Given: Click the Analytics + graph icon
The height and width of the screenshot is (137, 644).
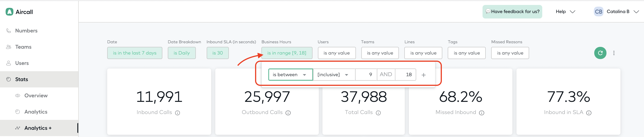Looking at the screenshot, I should (x=17, y=128).
